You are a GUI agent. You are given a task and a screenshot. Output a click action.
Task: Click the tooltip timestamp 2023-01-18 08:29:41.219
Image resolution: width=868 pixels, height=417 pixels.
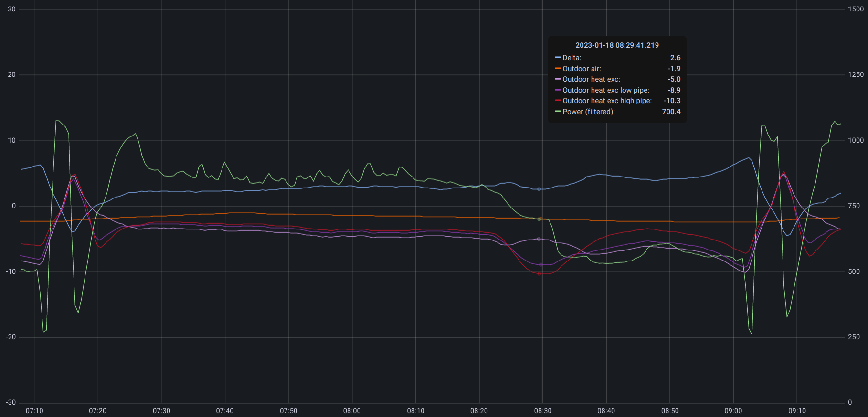point(617,45)
